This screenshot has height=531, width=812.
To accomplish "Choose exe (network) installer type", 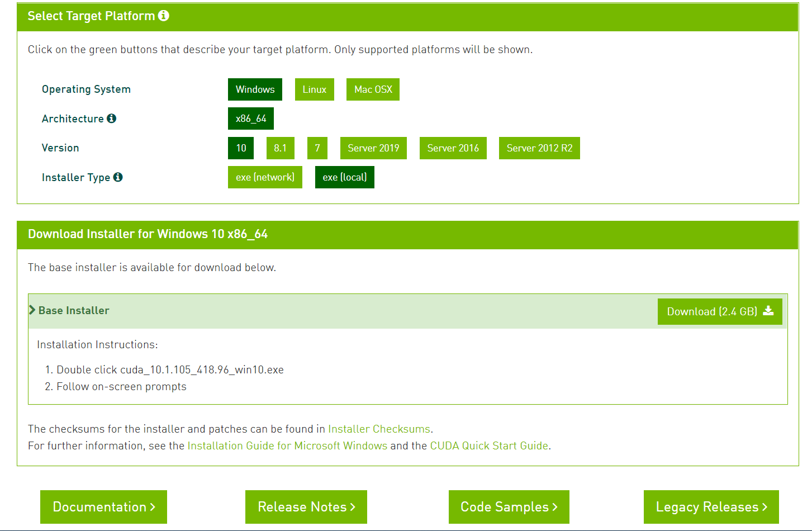I will click(265, 177).
